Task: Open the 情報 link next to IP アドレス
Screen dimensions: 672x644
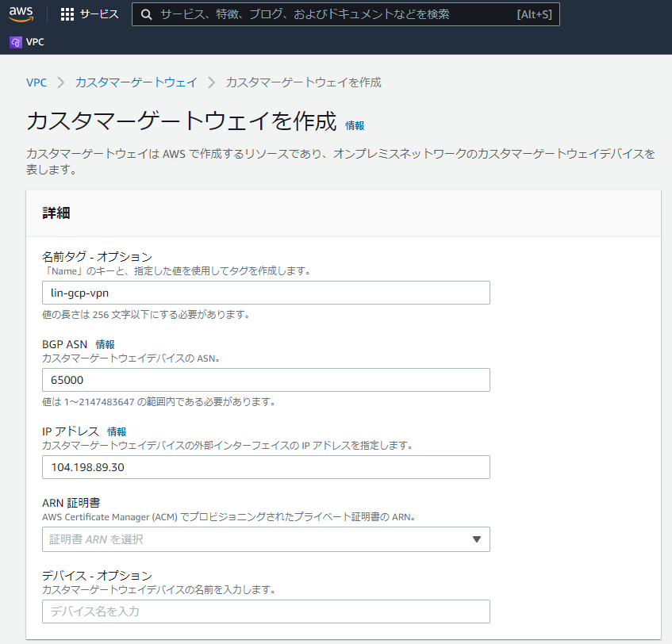Action: 117,431
